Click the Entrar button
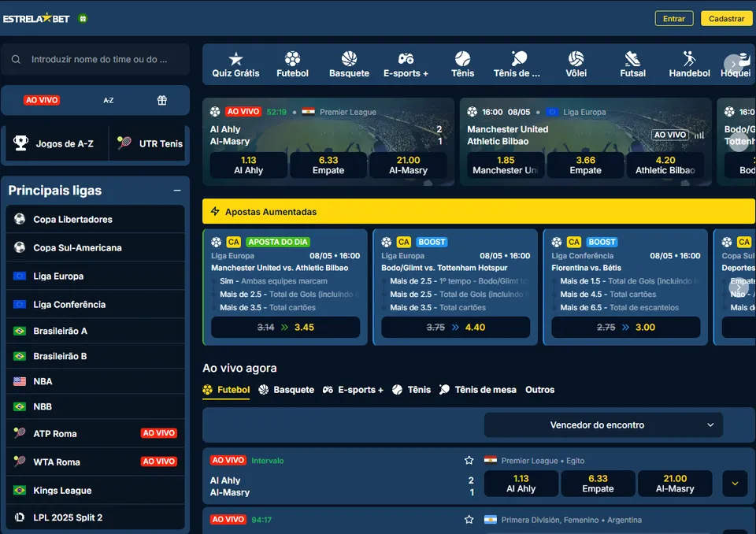 (x=673, y=19)
